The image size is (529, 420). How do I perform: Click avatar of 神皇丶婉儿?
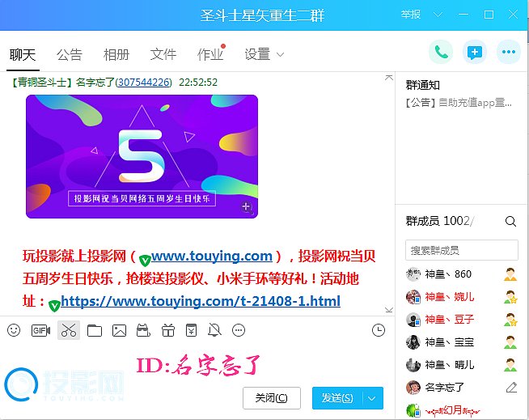[413, 297]
